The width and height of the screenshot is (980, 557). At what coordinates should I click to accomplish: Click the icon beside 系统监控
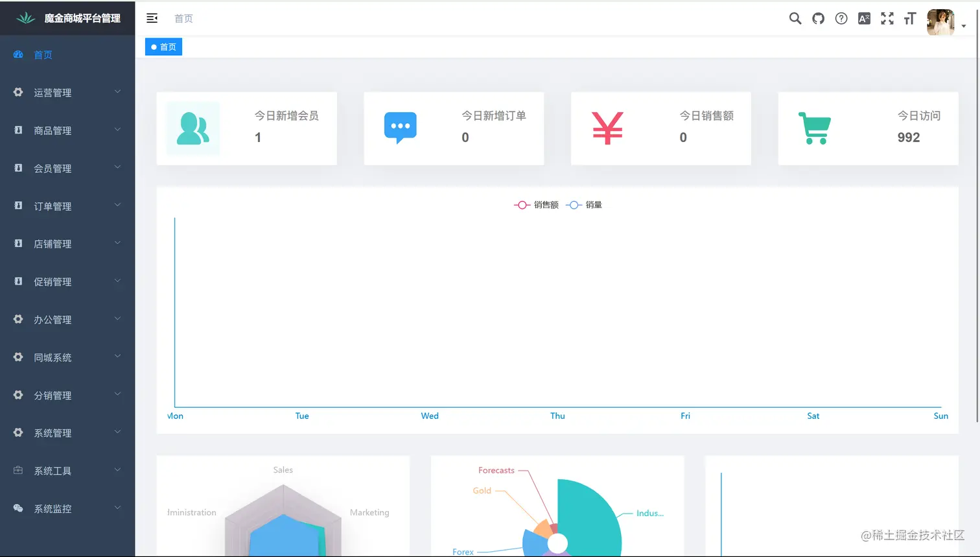pos(18,508)
